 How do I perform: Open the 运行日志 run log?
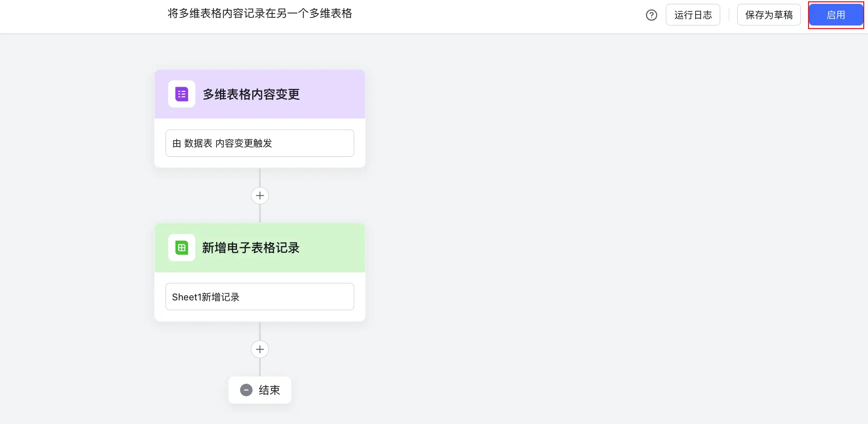pos(693,15)
